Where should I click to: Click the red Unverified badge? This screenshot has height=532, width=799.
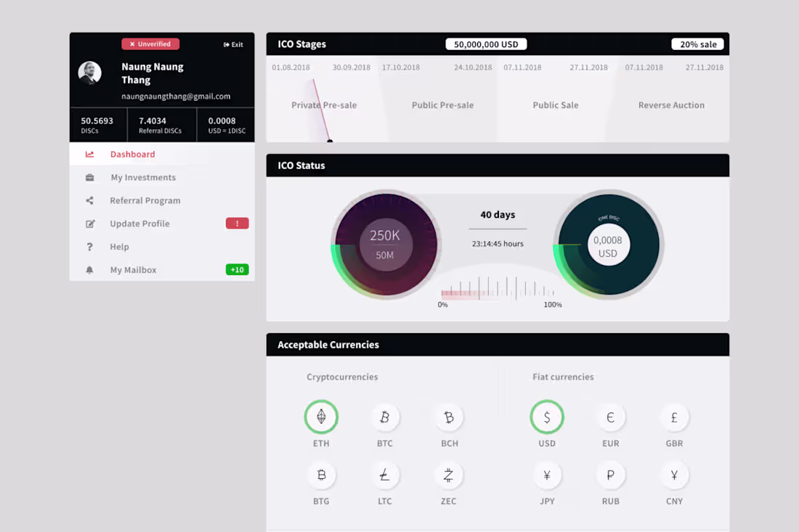point(150,44)
